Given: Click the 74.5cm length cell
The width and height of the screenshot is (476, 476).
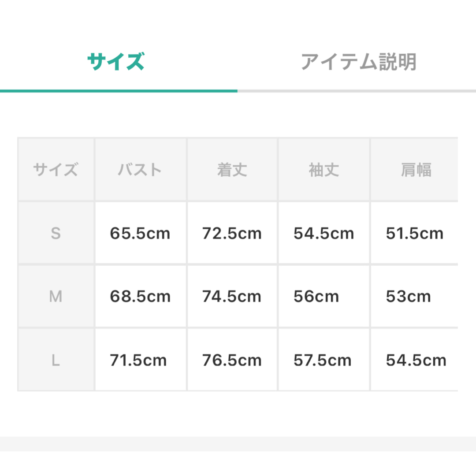Looking at the screenshot, I should [x=232, y=297].
